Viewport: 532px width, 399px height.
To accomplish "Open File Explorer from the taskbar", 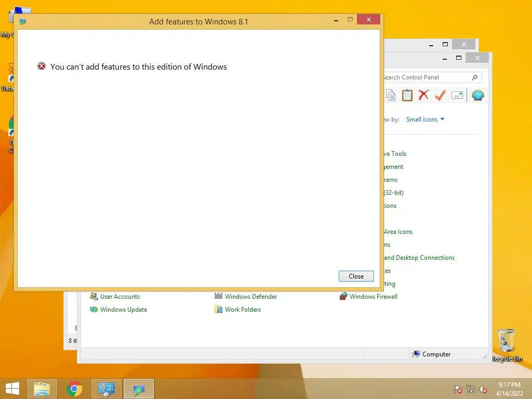I will [x=42, y=389].
